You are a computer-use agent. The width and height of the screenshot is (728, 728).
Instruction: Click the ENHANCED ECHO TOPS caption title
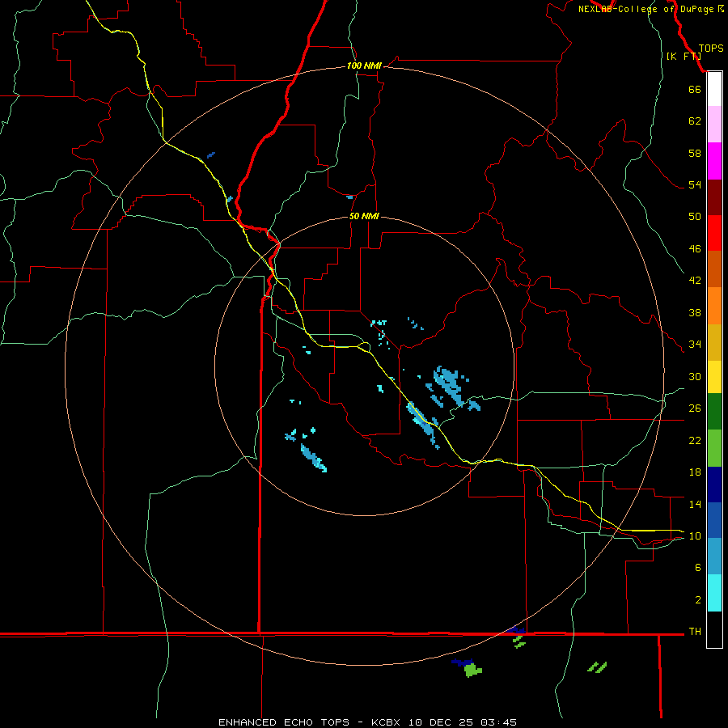pyautogui.click(x=283, y=722)
